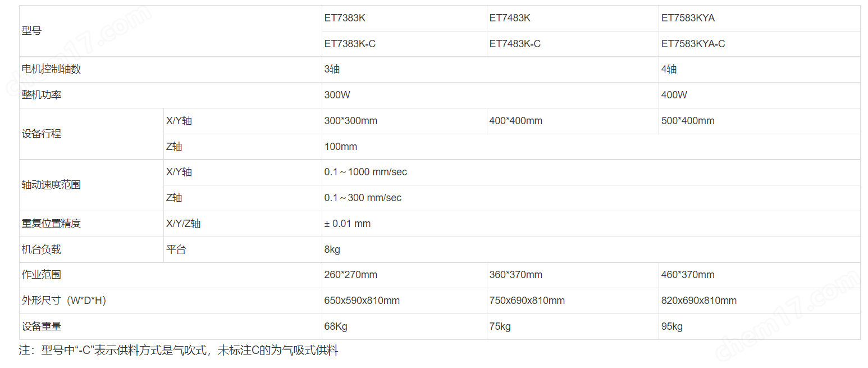The height and width of the screenshot is (368, 868).
Task: Select the 68Kg weight cell
Action: pyautogui.click(x=336, y=326)
